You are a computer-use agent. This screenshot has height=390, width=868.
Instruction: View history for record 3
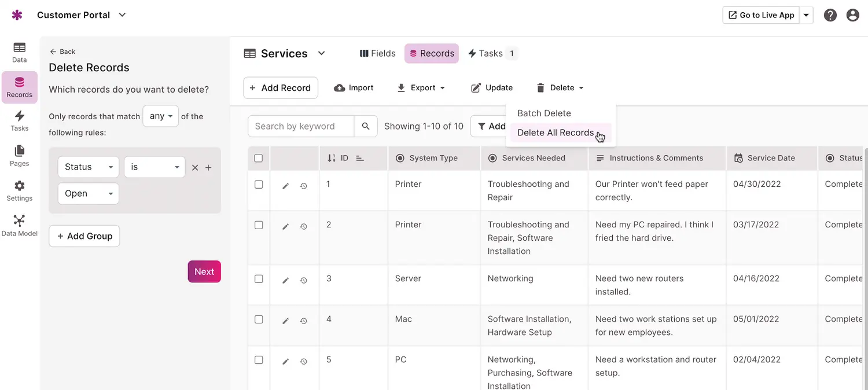[x=303, y=281]
